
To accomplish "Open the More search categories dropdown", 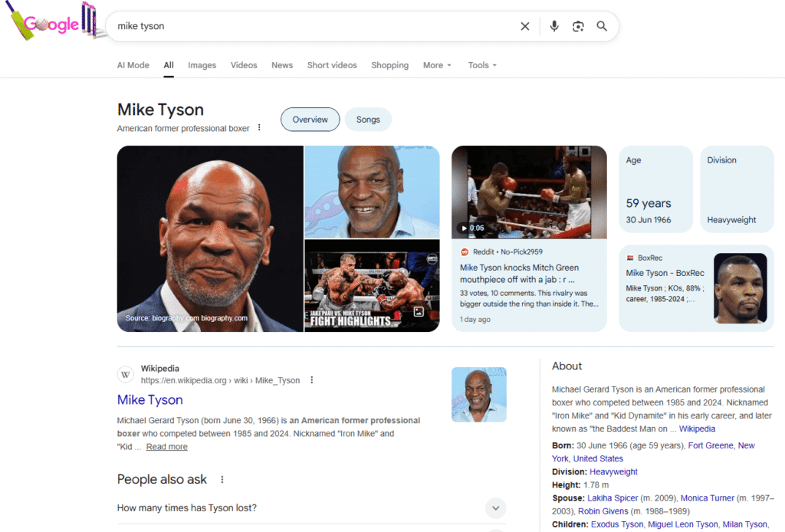I will tap(436, 65).
